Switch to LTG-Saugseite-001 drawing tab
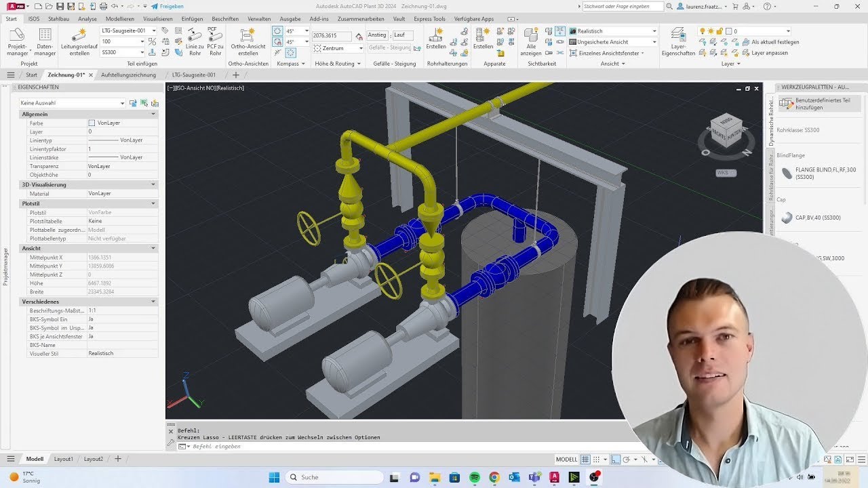This screenshot has height=488, width=868. pos(194,75)
